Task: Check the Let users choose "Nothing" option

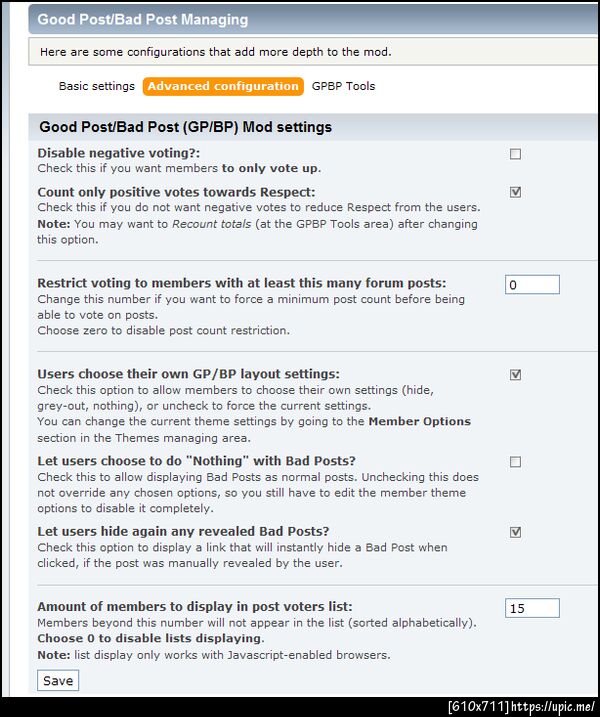Action: point(515,462)
